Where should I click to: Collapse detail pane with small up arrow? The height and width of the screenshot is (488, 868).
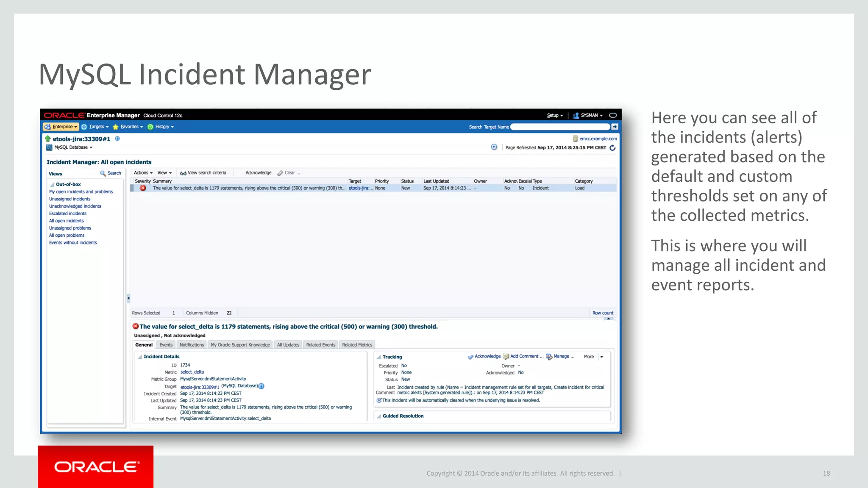(x=609, y=319)
